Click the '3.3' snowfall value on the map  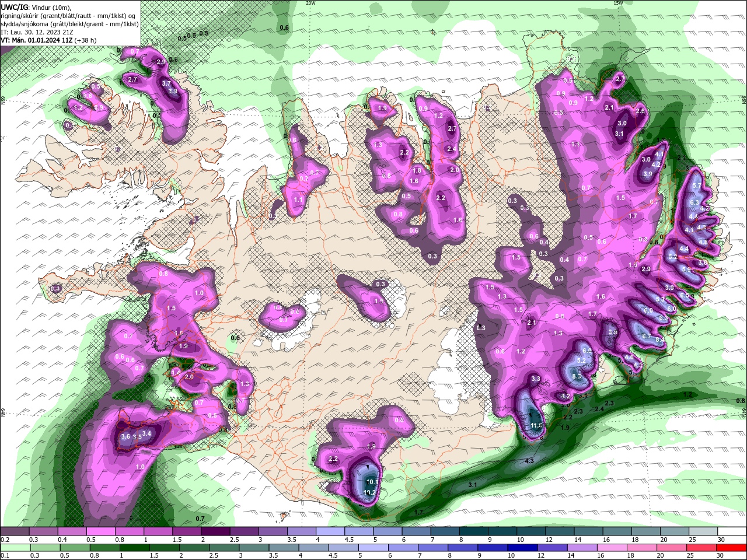point(536,379)
